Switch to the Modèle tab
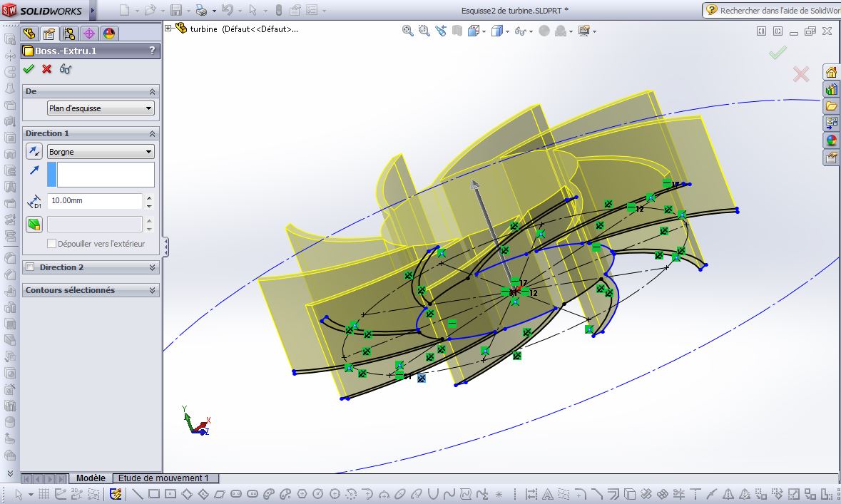Image resolution: width=841 pixels, height=504 pixels. click(x=91, y=478)
